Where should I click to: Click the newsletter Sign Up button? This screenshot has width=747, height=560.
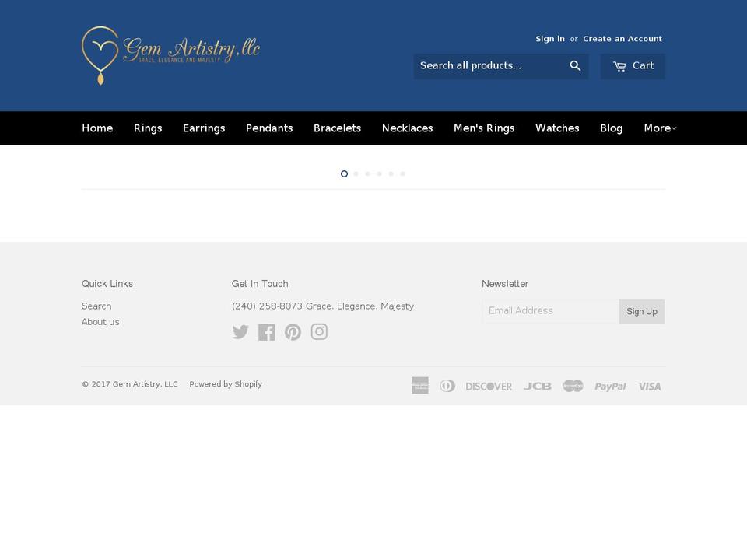tap(641, 311)
